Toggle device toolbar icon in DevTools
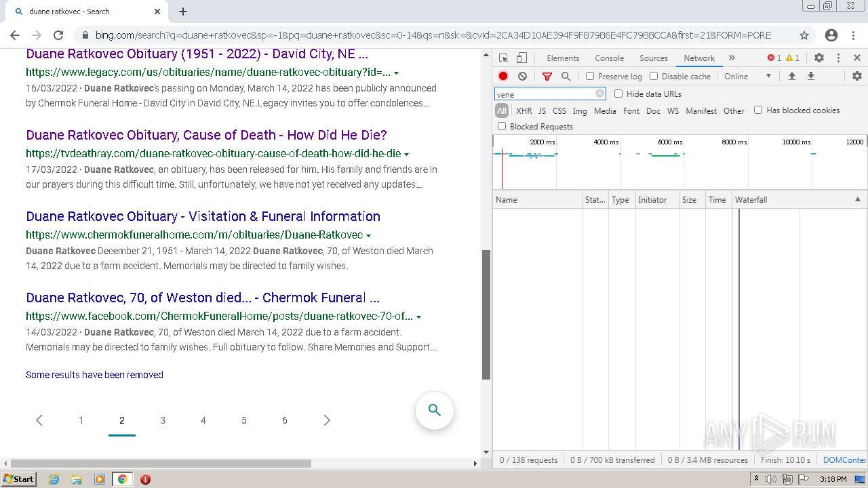Viewport: 868px width, 488px height. [x=521, y=58]
